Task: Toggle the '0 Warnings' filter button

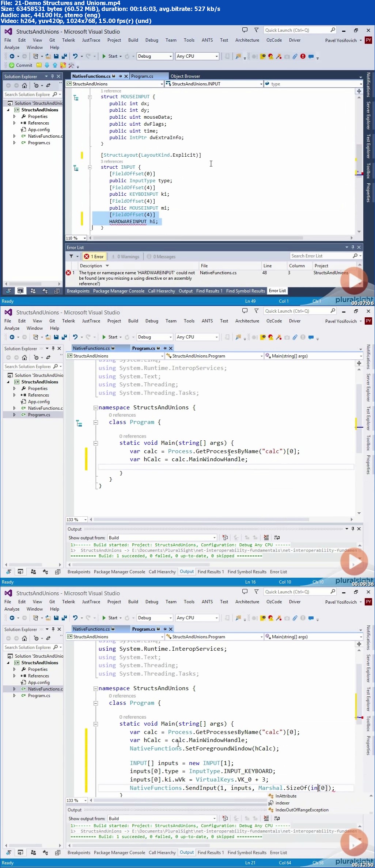Action: tap(125, 257)
